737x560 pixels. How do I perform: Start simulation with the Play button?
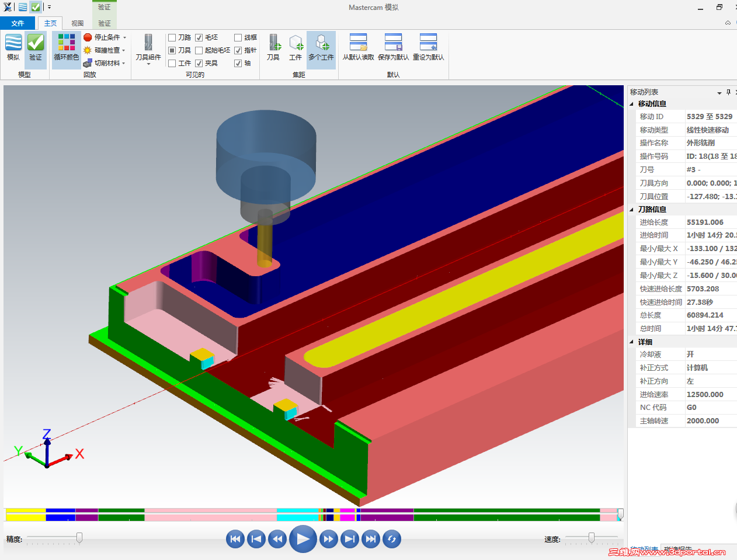point(303,539)
